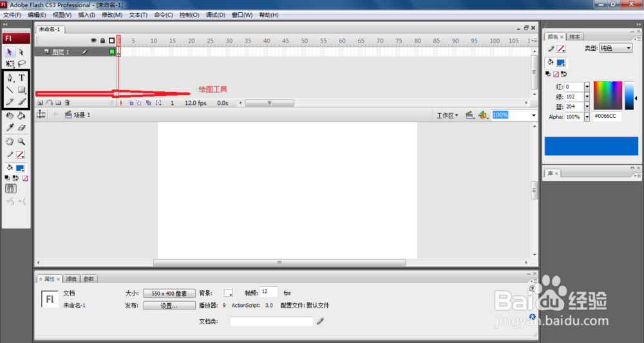This screenshot has height=343, width=644.
Task: Click toolbox blue fill color swatch
Action: (20, 168)
